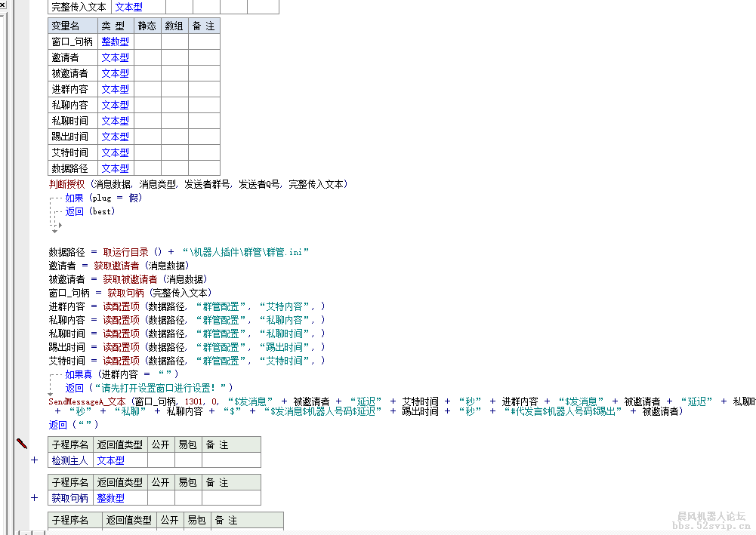Close the side panel with X button

click(4, 5)
